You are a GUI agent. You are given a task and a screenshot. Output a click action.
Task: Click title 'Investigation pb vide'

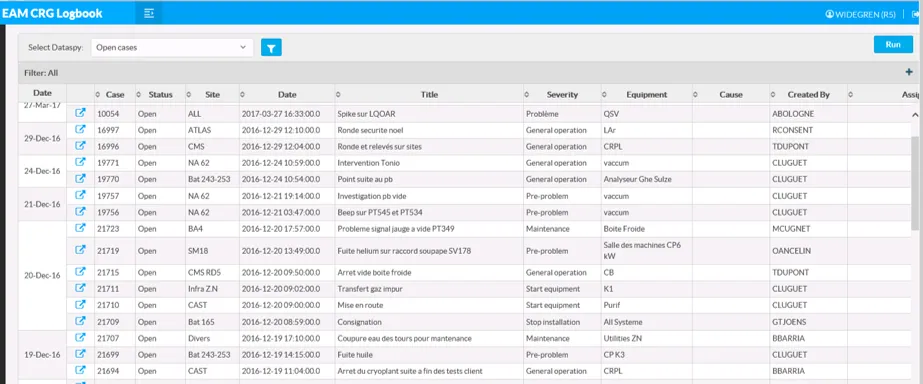pyautogui.click(x=371, y=196)
